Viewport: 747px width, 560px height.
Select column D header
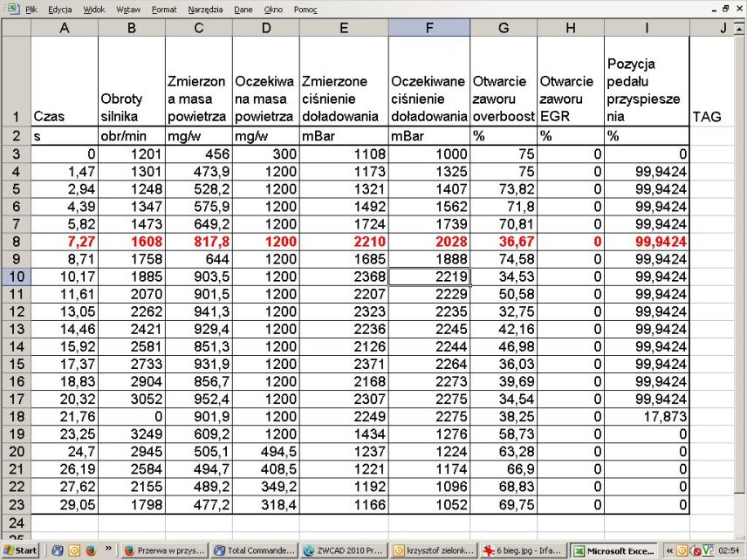266,28
